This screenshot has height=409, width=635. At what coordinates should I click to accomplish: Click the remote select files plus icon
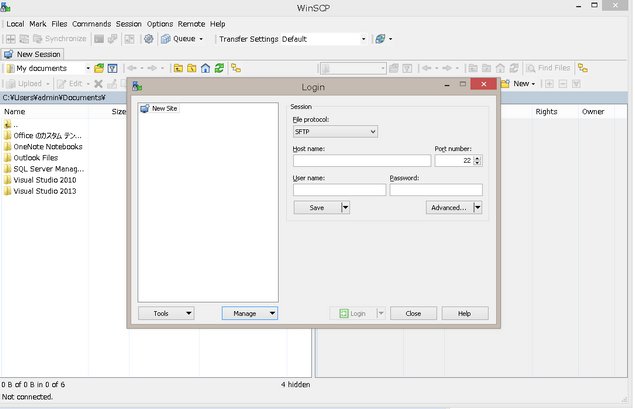click(549, 84)
